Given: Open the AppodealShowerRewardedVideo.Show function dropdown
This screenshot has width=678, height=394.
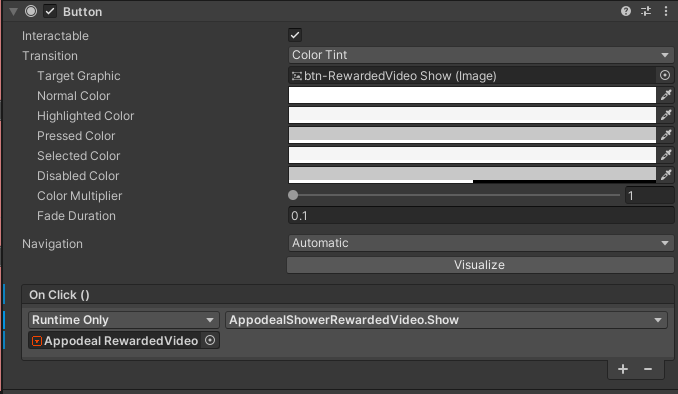Looking at the screenshot, I should point(446,320).
